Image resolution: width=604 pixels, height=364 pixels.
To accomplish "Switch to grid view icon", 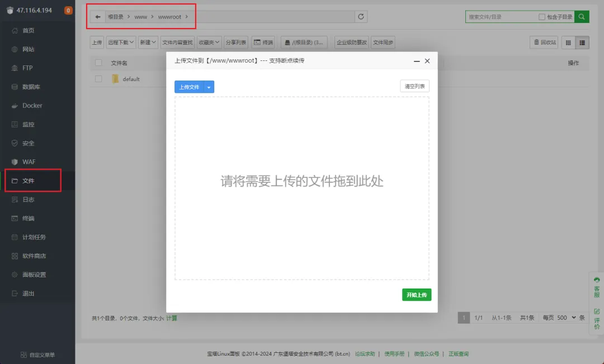I will 569,42.
